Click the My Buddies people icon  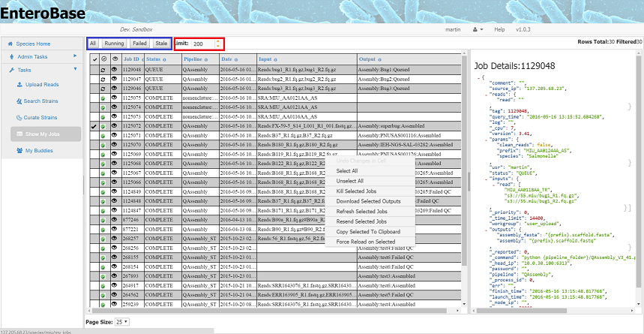19,151
